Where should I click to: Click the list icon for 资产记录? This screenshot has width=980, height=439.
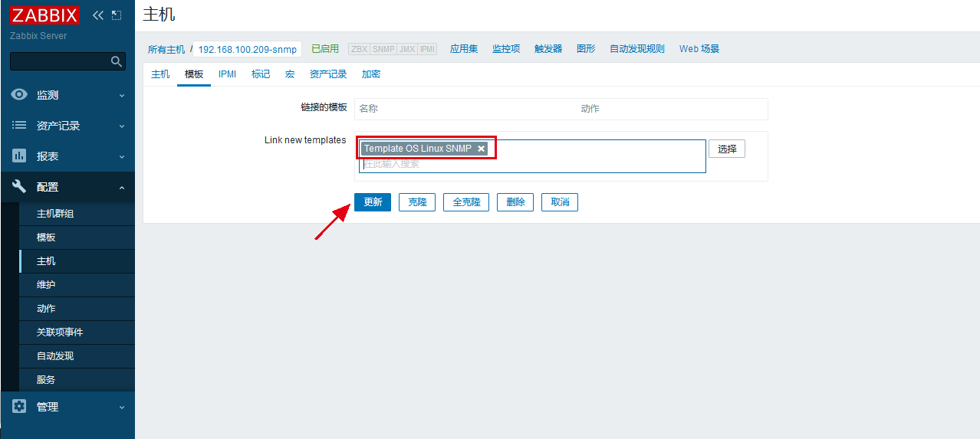click(x=19, y=126)
